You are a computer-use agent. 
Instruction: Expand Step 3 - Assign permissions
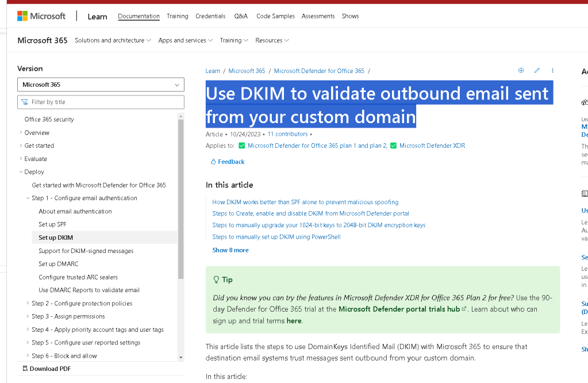28,316
